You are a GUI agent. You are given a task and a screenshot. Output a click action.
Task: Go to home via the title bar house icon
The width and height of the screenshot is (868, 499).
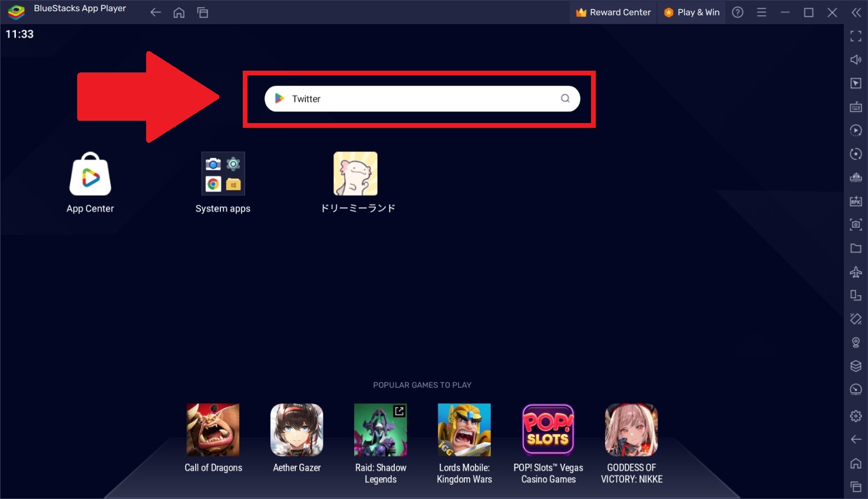point(179,12)
